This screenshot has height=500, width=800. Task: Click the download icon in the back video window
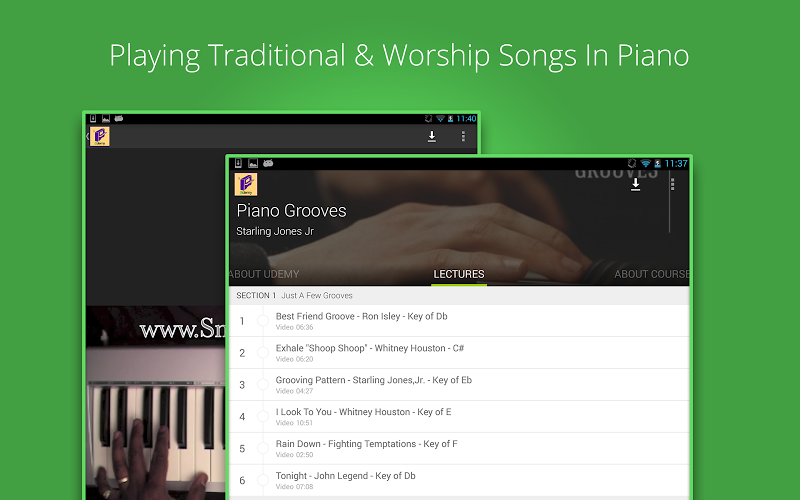coord(432,136)
